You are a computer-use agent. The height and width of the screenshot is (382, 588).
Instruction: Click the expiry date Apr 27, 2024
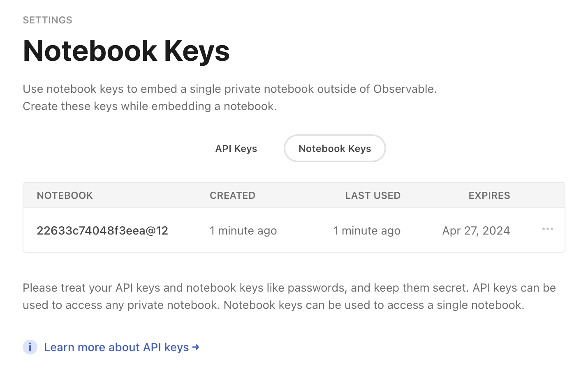[x=476, y=230]
